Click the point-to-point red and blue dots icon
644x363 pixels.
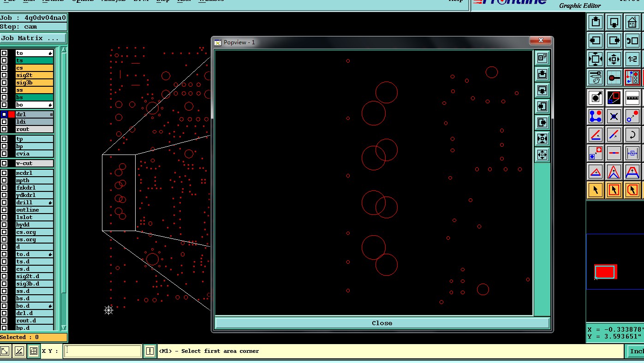[632, 116]
